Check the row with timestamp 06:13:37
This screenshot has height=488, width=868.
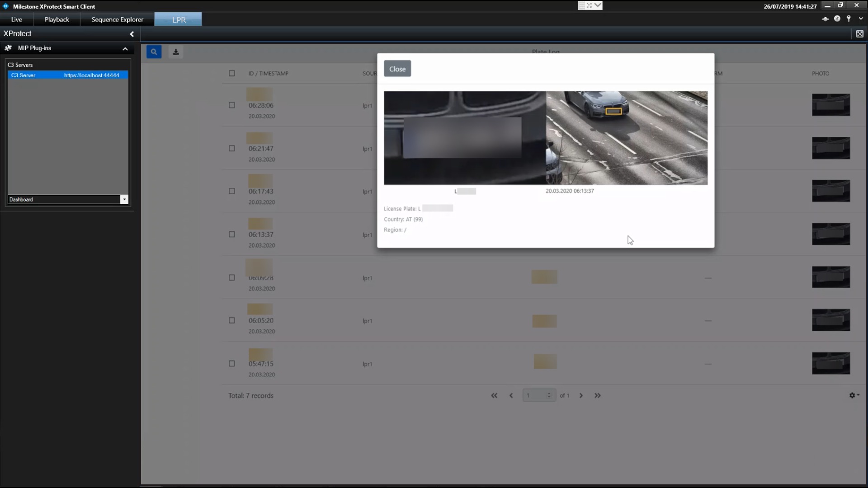232,235
